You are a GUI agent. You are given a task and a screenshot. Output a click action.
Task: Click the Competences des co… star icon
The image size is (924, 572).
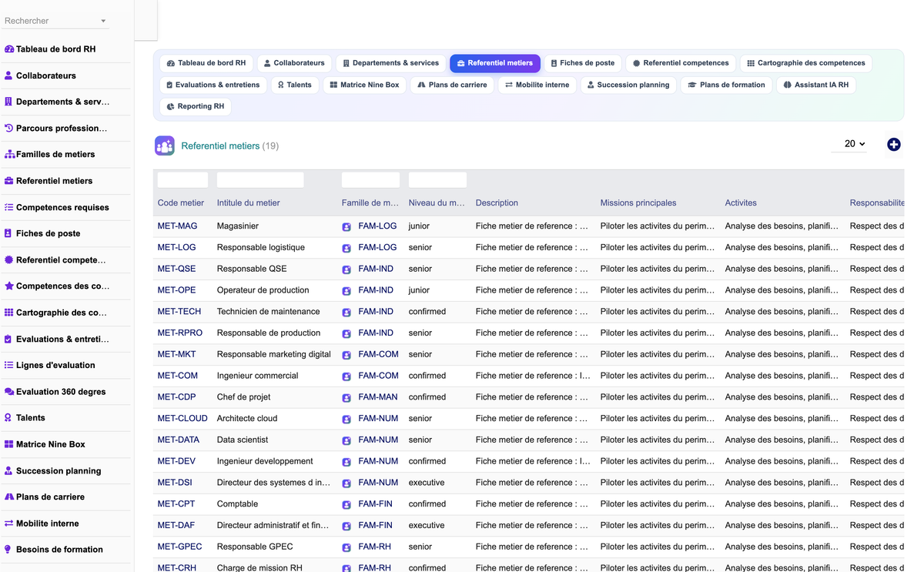pyautogui.click(x=9, y=286)
